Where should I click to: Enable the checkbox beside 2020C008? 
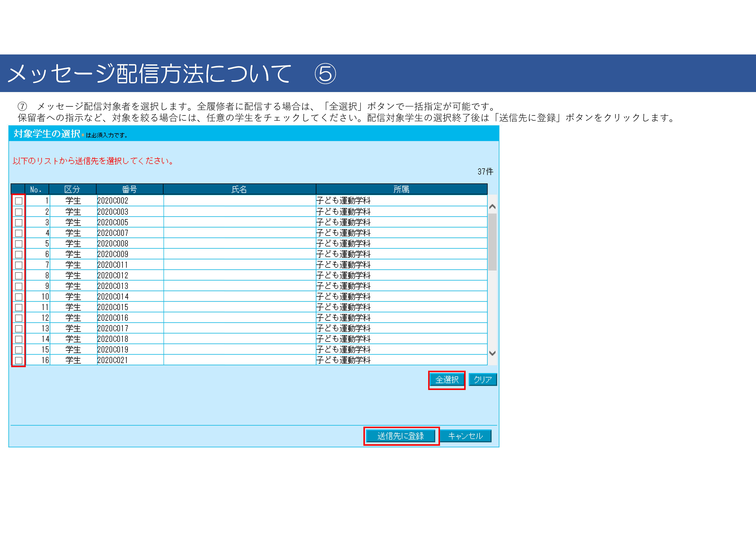pos(19,244)
